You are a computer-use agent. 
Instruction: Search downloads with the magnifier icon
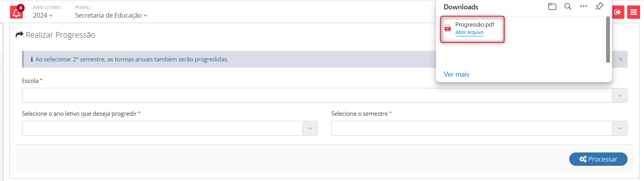point(568,7)
